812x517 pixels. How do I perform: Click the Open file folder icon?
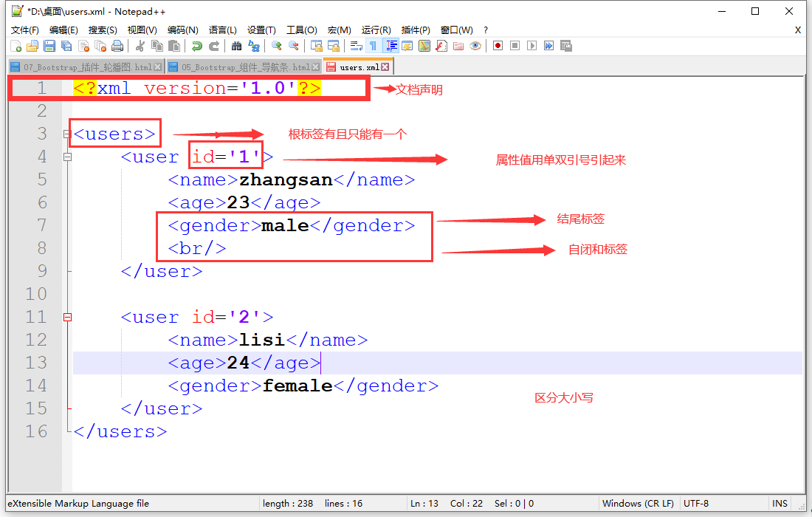point(32,46)
